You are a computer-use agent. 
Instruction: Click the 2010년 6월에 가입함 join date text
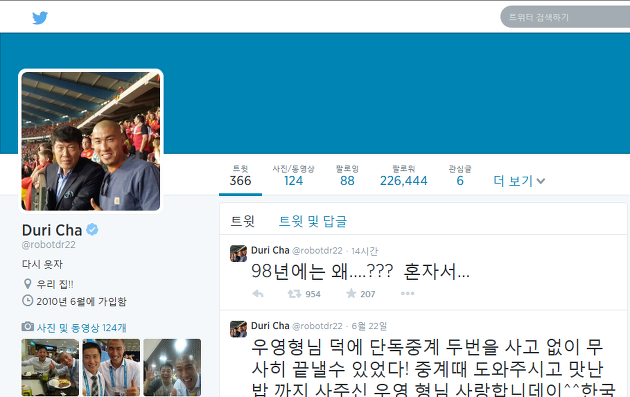point(81,301)
